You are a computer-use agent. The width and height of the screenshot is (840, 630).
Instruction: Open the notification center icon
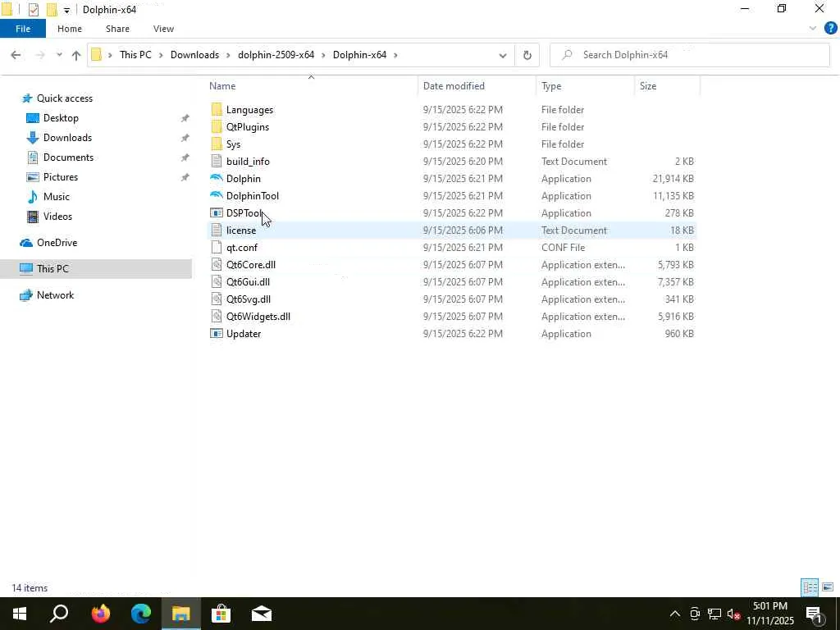pyautogui.click(x=815, y=614)
